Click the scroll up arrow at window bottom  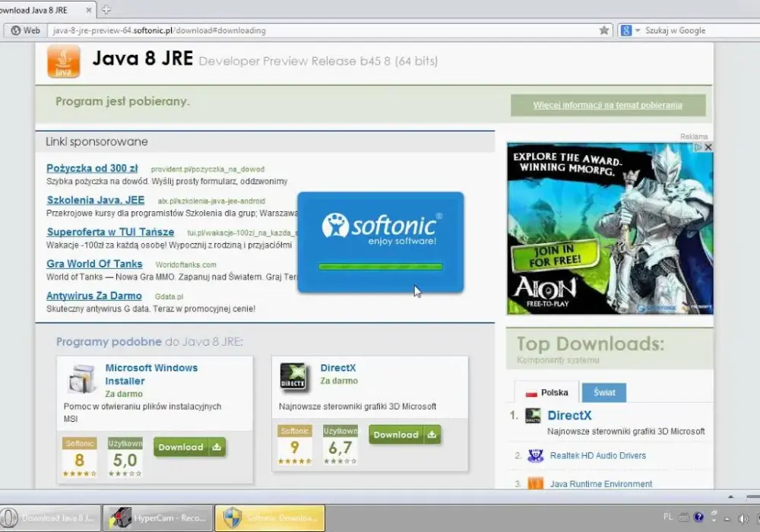tap(730, 496)
